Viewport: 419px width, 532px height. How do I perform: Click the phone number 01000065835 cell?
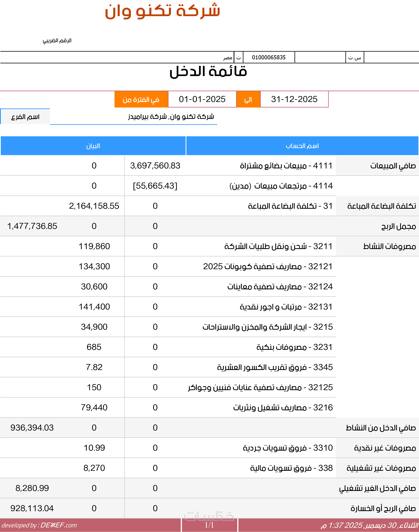[269, 57]
